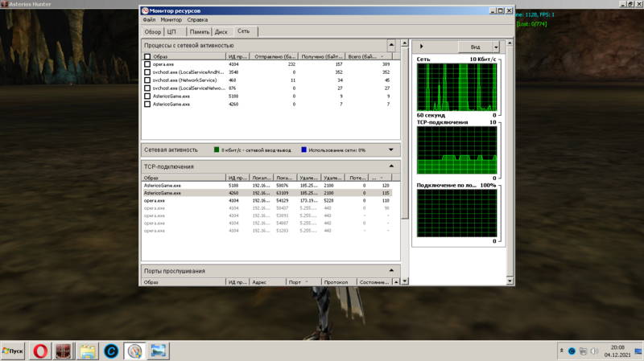Click the Пуск start button
The image size is (644, 361).
tap(13, 351)
